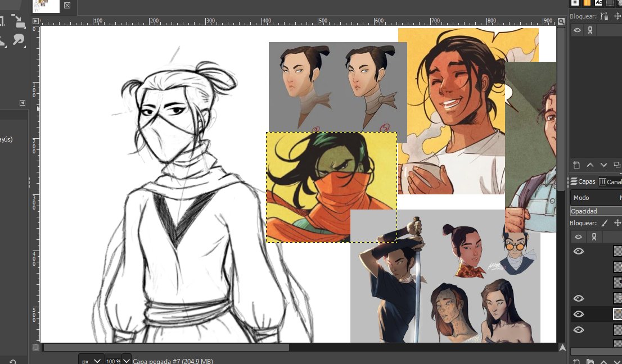The width and height of the screenshot is (622, 364).
Task: Switch to the Canales tab
Action: [x=610, y=182]
